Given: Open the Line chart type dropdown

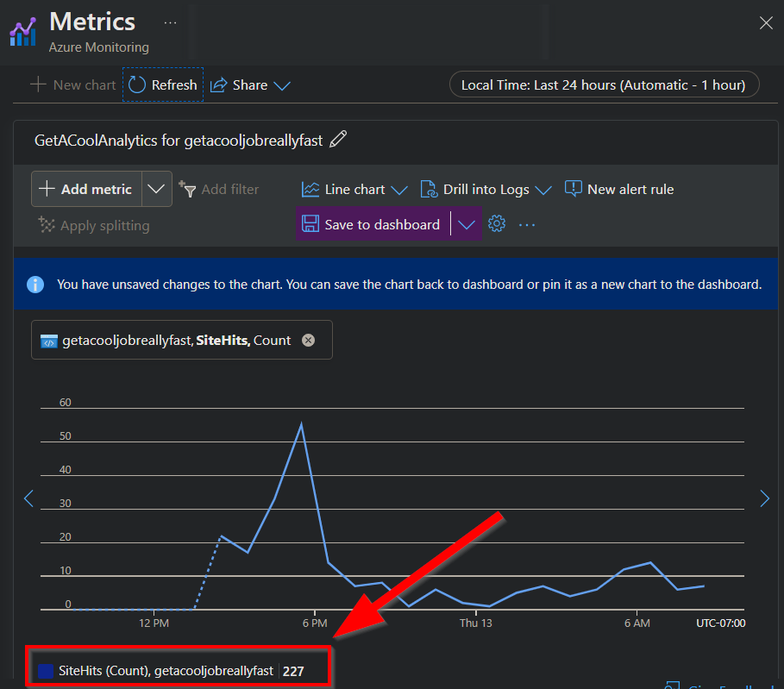Looking at the screenshot, I should pos(399,189).
